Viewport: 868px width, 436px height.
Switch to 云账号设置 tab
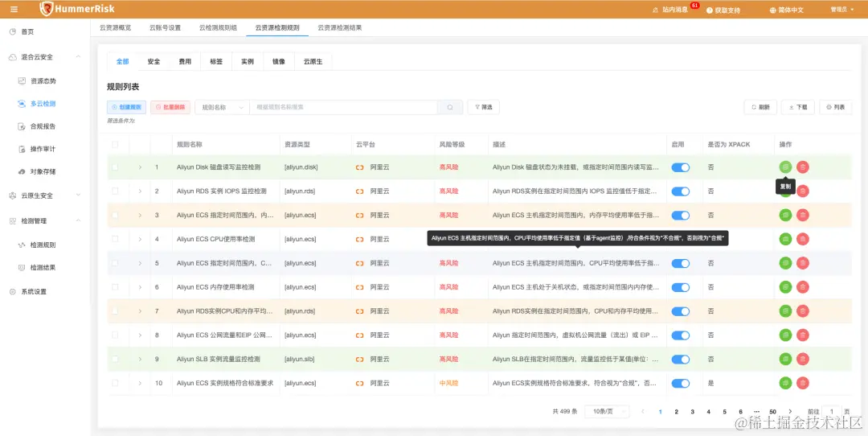165,27
